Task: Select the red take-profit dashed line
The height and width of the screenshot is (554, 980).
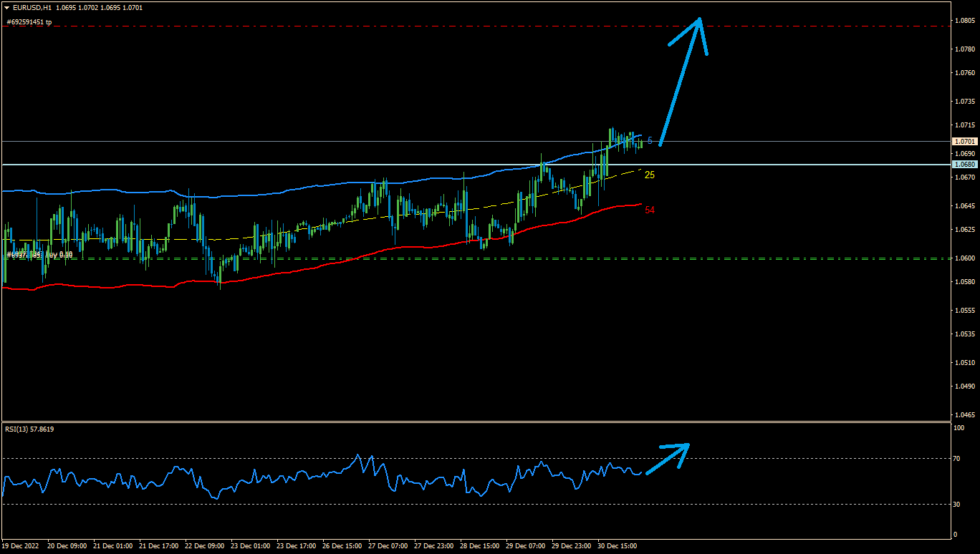Action: pos(430,26)
